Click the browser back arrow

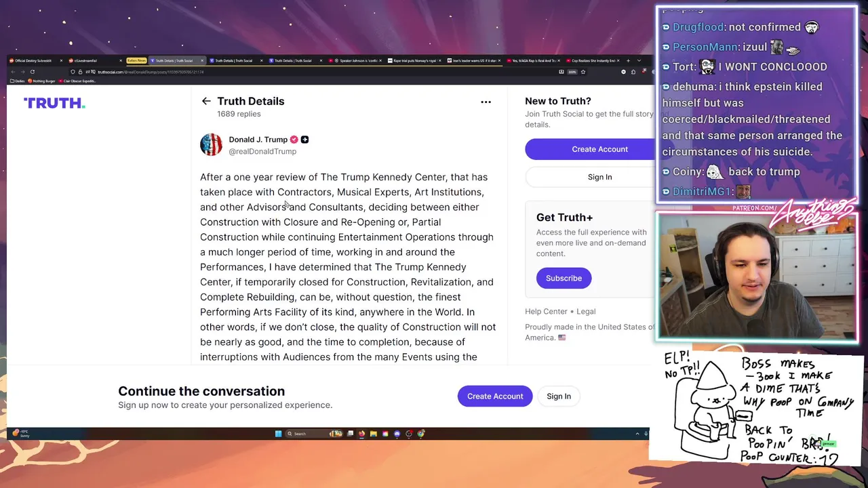coord(13,72)
